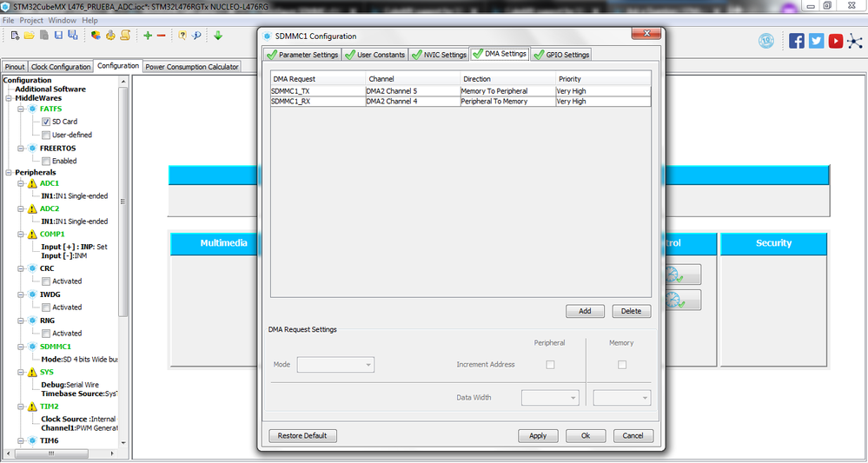The height and width of the screenshot is (463, 868).
Task: Click the green download arrow icon
Action: (x=218, y=36)
